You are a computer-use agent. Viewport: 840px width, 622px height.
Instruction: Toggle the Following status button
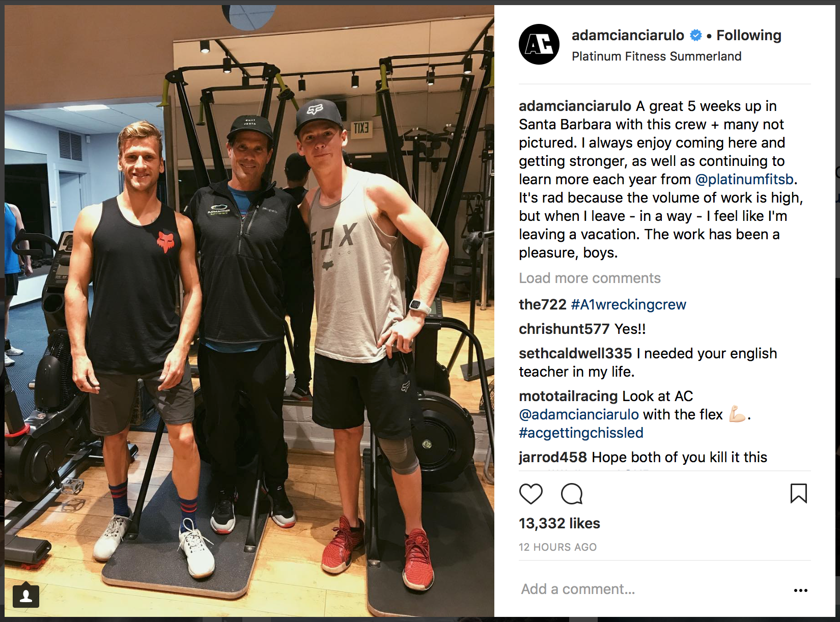click(x=748, y=35)
